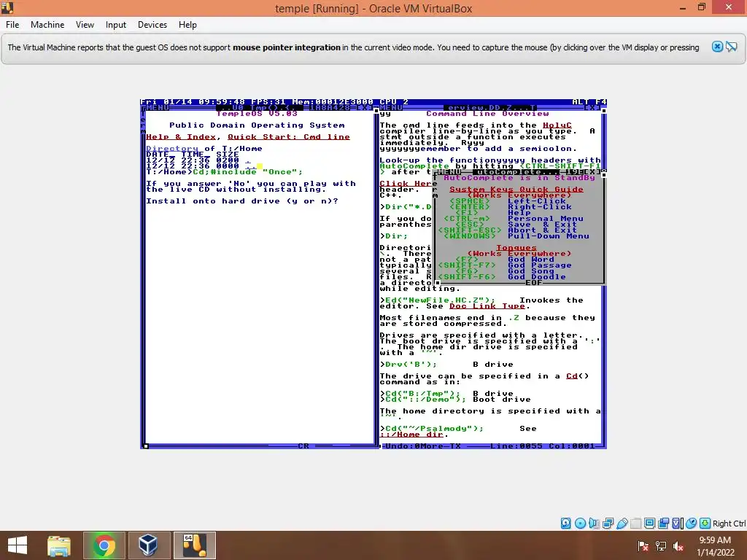747x560 pixels.
Task: Close the Command Line Overview window [X]
Action: pyautogui.click(x=592, y=108)
